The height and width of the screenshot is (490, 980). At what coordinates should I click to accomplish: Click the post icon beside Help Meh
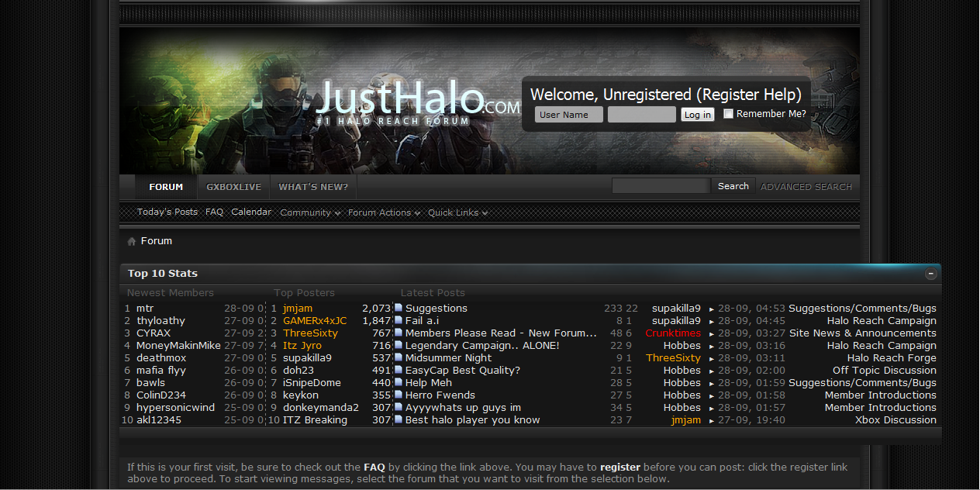(399, 382)
